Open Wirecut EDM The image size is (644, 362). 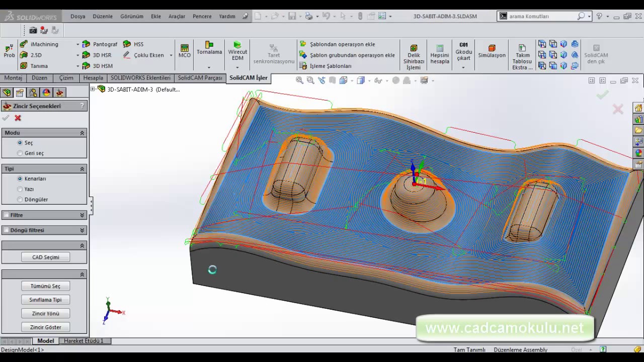[237, 51]
